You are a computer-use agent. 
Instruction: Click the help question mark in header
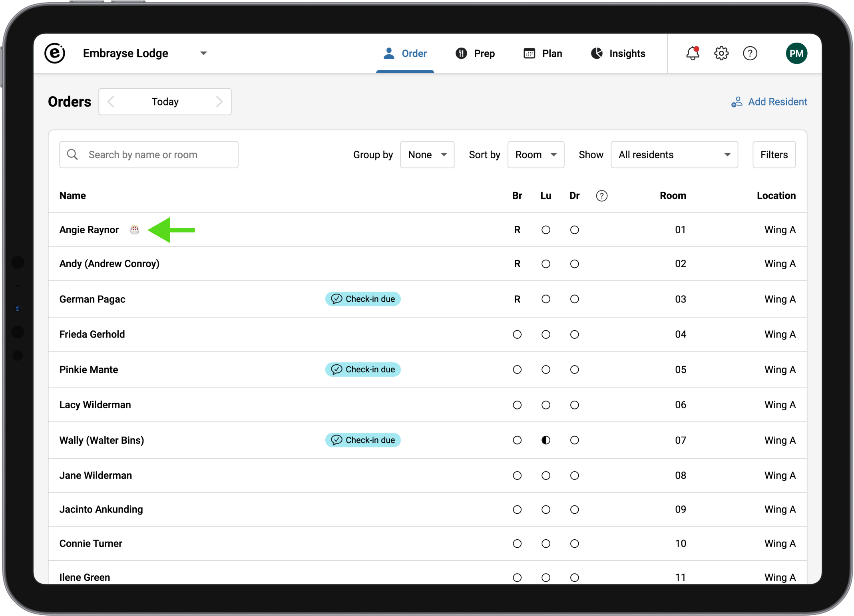(x=750, y=53)
